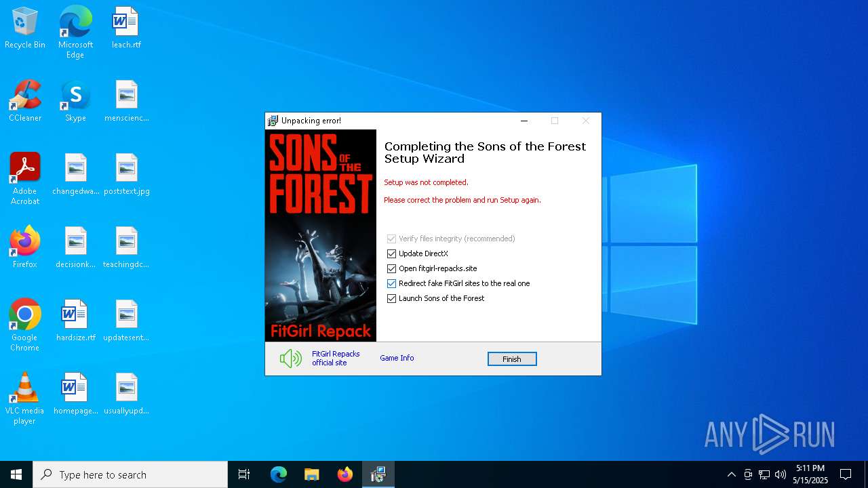The height and width of the screenshot is (488, 868).
Task: Select the decisionk image desktop file
Action: (75, 247)
